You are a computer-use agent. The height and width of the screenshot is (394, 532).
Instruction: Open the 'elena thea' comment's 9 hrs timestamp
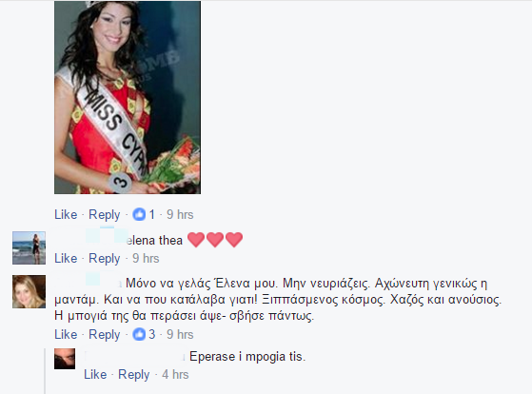[146, 258]
